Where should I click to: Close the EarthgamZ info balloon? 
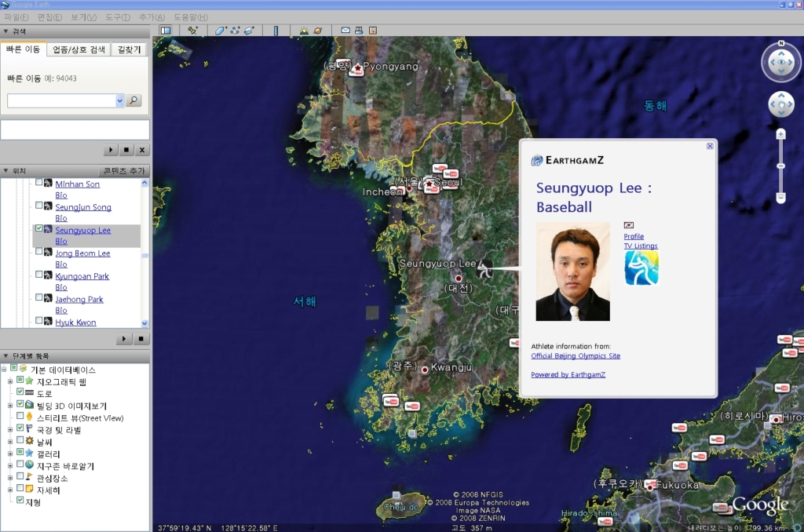click(710, 146)
